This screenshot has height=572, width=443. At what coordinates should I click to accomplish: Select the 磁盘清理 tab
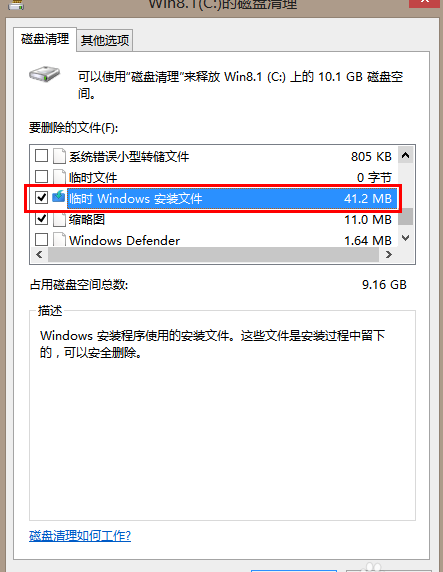(45, 39)
